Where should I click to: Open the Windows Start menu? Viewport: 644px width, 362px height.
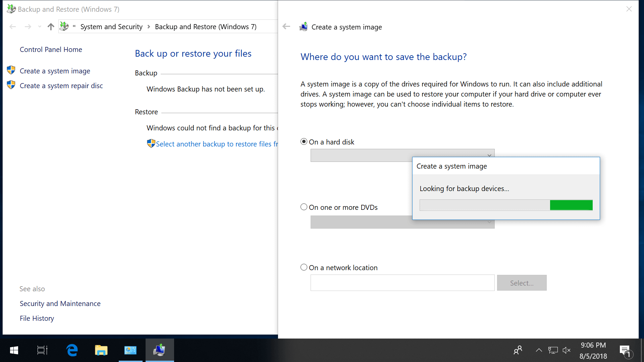(14, 350)
